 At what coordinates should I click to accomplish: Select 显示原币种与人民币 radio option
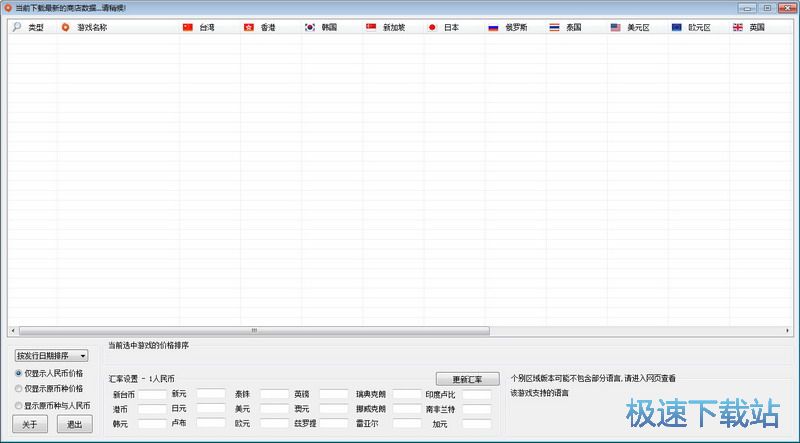pyautogui.click(x=19, y=405)
